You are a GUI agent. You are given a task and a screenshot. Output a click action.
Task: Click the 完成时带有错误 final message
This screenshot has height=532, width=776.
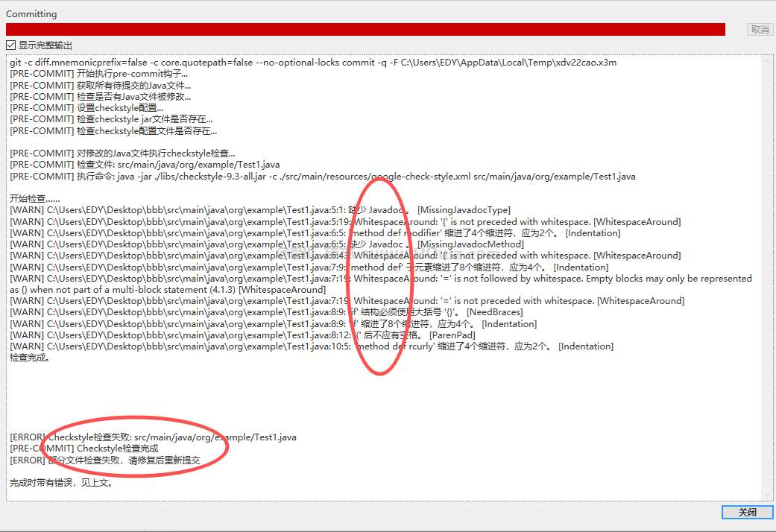(x=61, y=483)
